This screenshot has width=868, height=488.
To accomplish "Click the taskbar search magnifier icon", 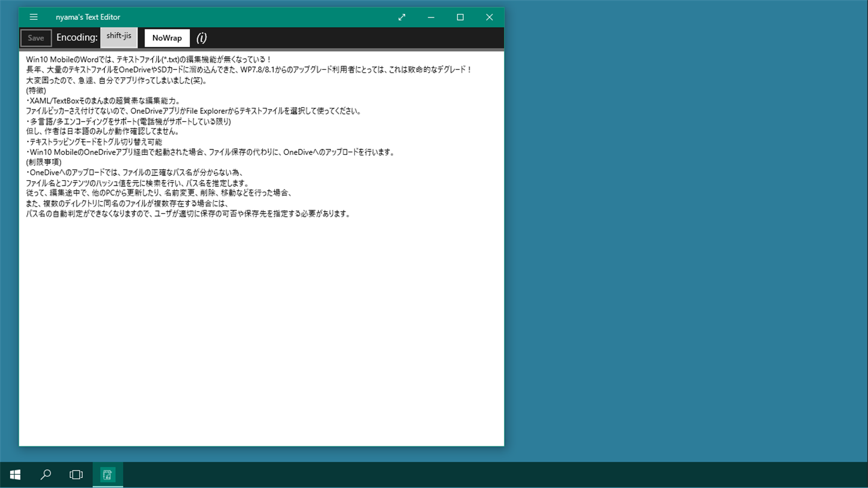I will click(x=46, y=475).
